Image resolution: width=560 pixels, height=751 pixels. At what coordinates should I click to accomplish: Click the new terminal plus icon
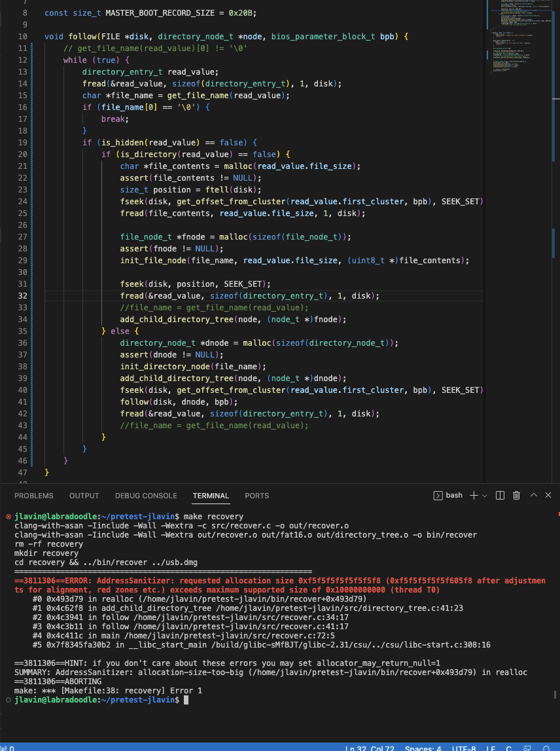click(474, 496)
